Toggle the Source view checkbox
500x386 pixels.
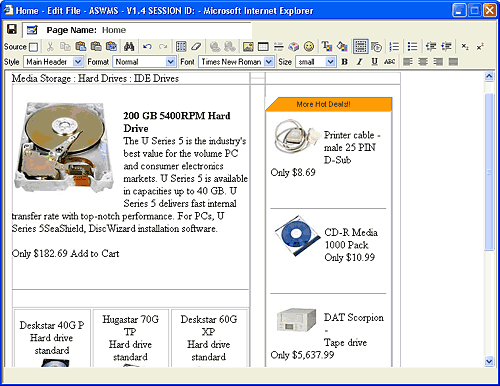coord(33,47)
